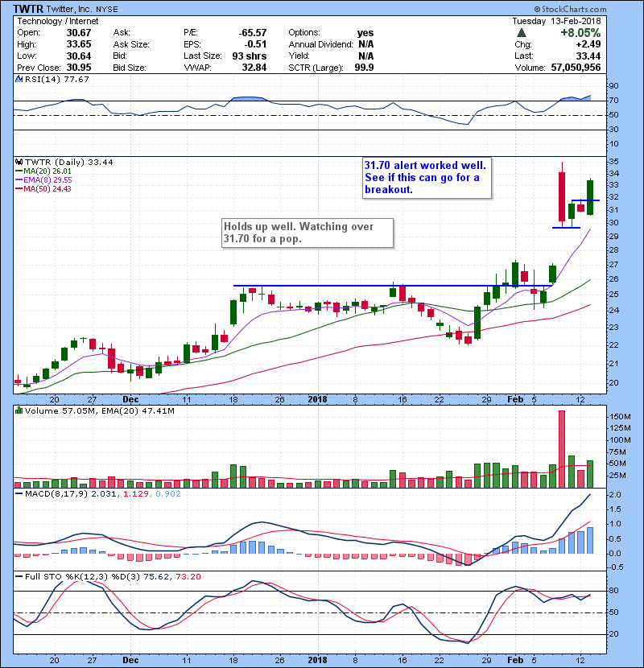Click the MA(50) 24.43 legend entry
This screenshot has width=644, height=668.
(43, 189)
